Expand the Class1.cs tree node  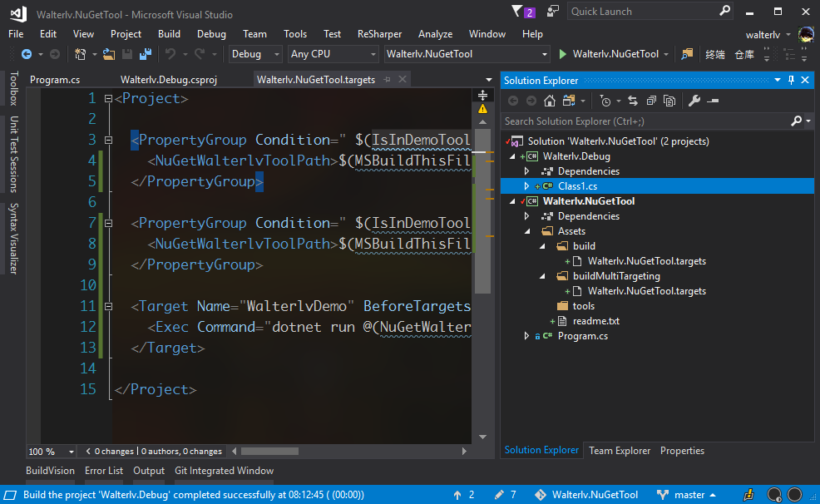pos(526,186)
